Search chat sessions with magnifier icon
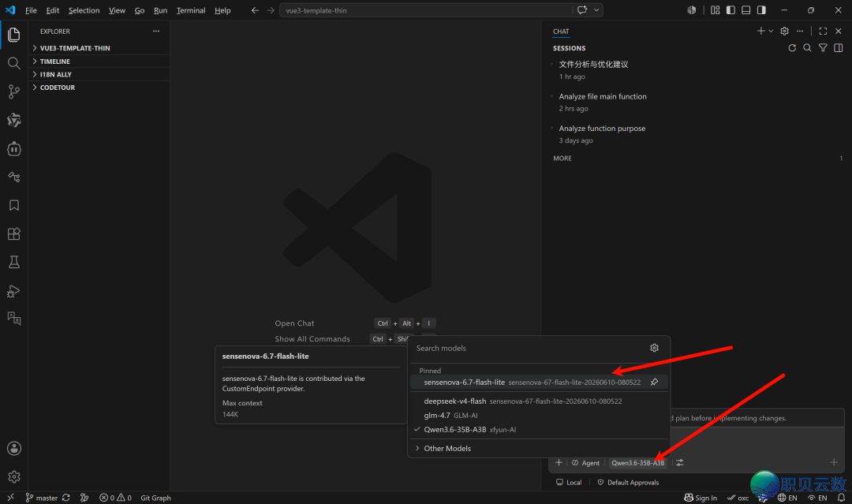852x504 pixels. tap(808, 48)
